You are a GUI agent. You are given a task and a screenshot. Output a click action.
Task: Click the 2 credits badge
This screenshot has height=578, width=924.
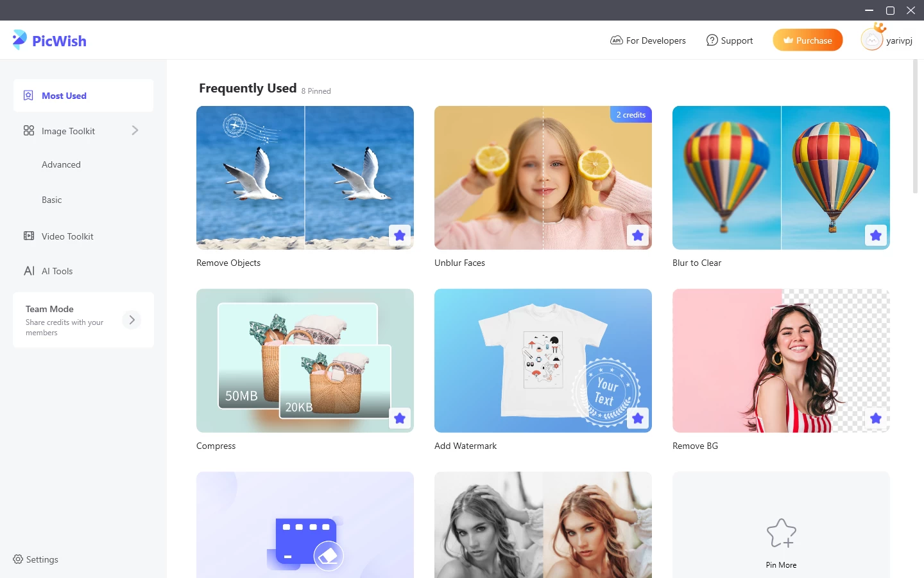[631, 114]
